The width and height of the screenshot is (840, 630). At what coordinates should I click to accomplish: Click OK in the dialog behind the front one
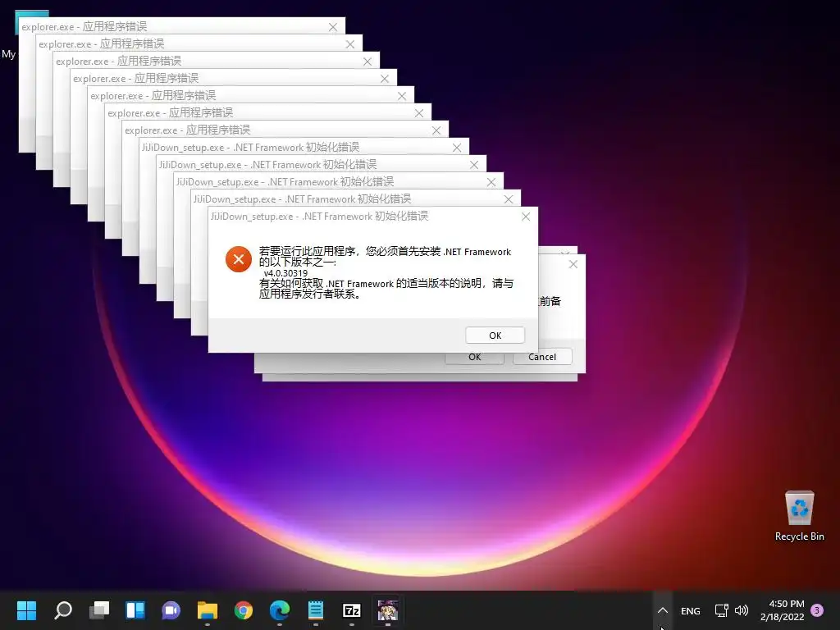(x=475, y=357)
